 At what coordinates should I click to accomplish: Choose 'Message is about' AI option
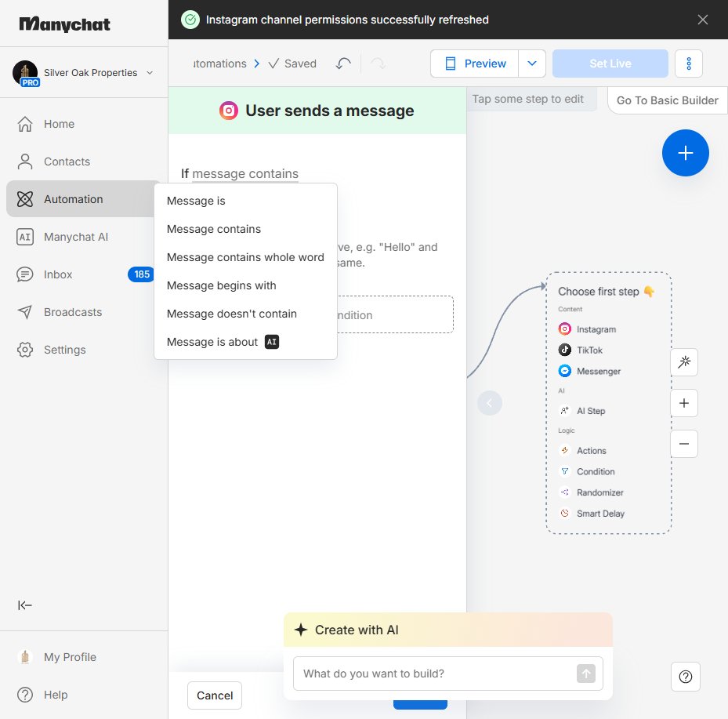(245, 343)
